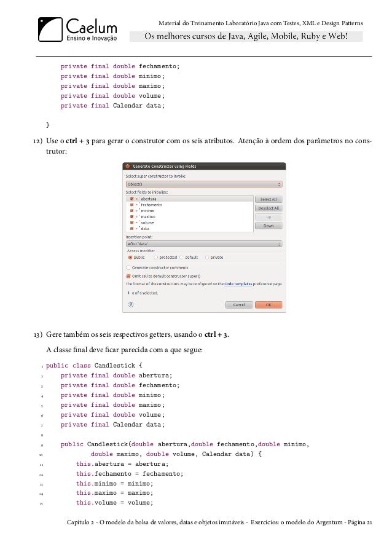This screenshot has width=392, height=555.
Task: Uncheck the volume field checkbox
Action: click(131, 222)
